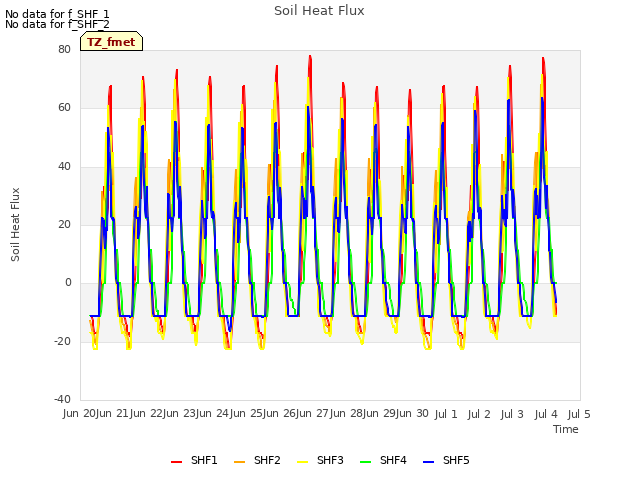The image size is (640, 480).
Task: Toggle the SHF4 legend label
Action: coord(393,460)
